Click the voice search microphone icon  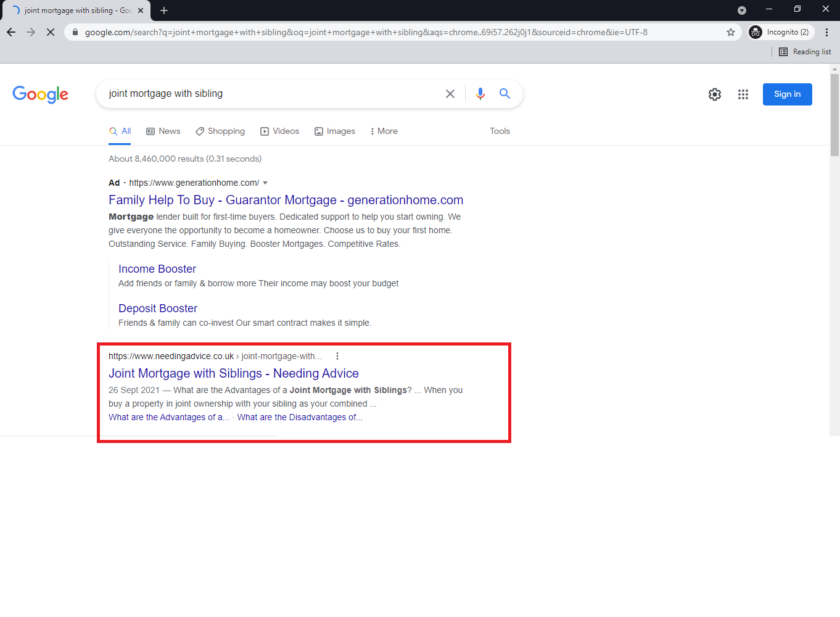[x=480, y=94]
